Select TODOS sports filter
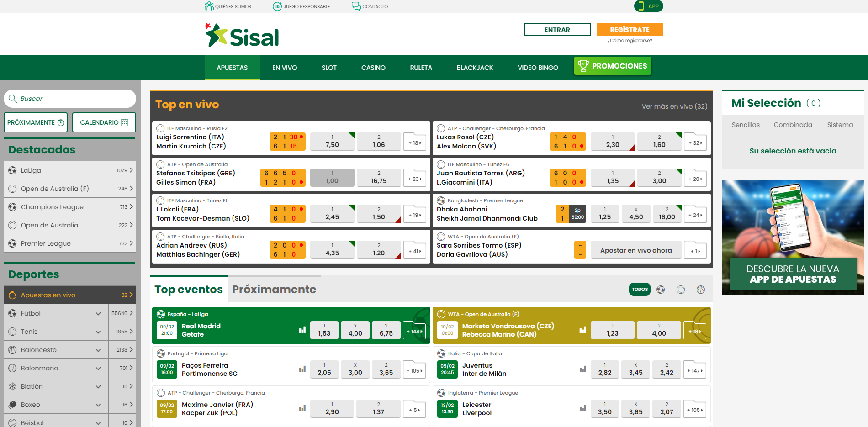 tap(640, 289)
